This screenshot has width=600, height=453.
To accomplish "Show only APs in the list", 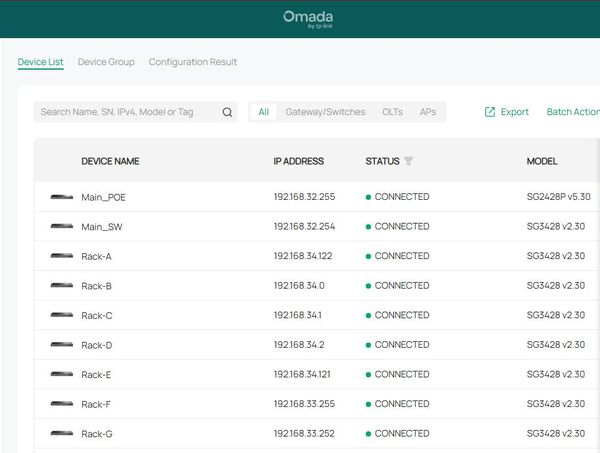I will point(428,112).
